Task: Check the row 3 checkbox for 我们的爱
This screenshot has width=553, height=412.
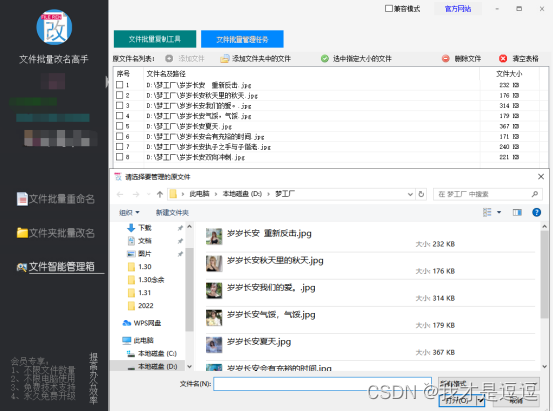Action: 120,105
